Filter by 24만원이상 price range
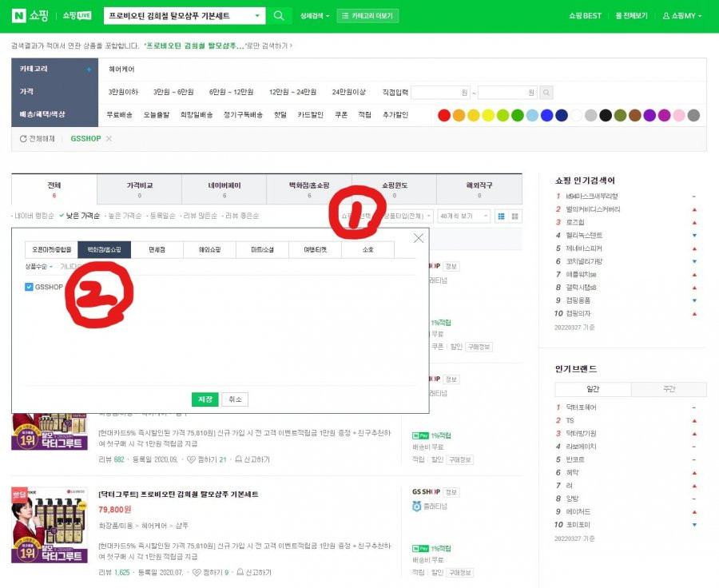The image size is (719, 588). point(348,92)
